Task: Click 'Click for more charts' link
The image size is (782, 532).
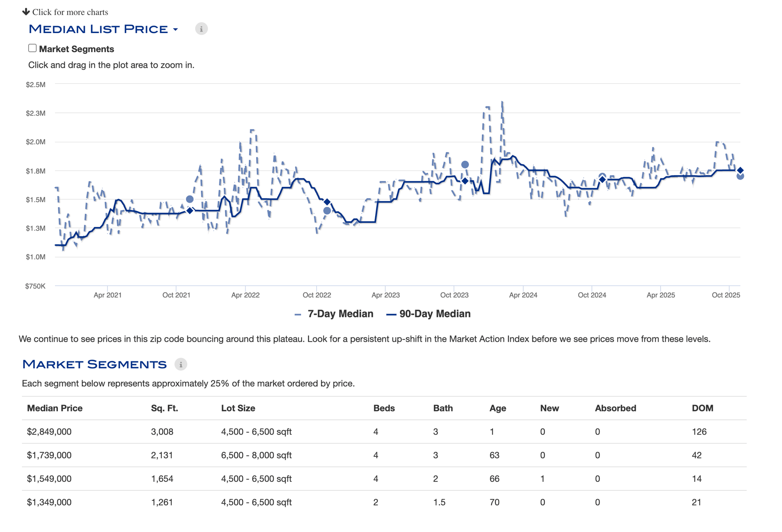Action: [70, 12]
